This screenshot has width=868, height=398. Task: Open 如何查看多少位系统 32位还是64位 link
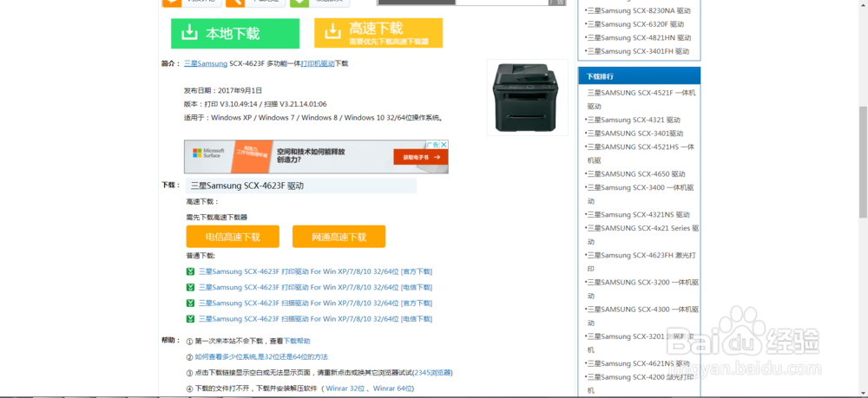click(x=261, y=357)
